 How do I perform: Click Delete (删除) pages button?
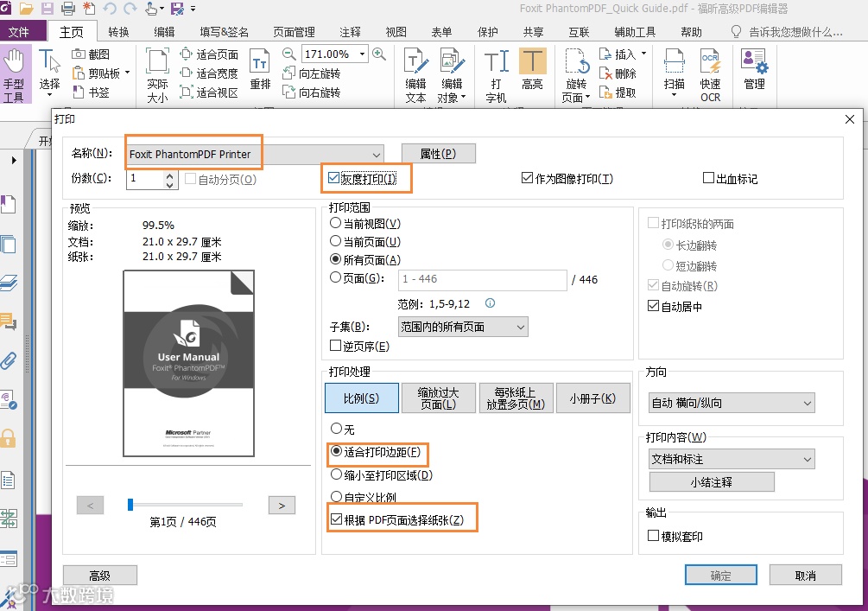[x=618, y=73]
